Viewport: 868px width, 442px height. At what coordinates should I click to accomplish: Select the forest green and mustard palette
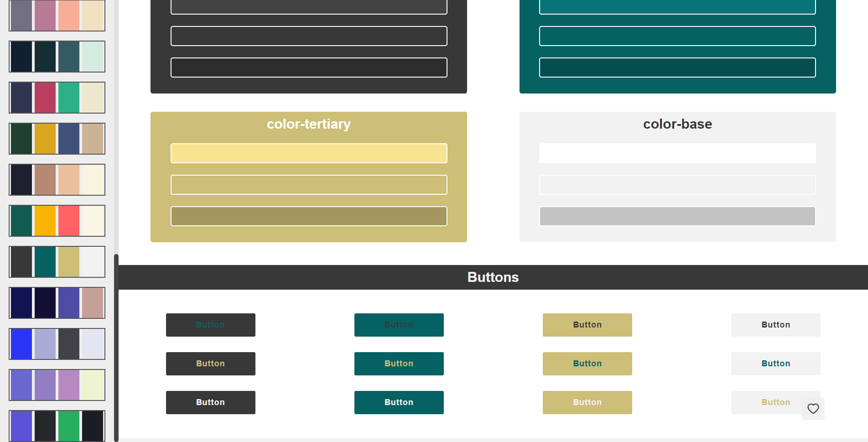pyautogui.click(x=57, y=138)
